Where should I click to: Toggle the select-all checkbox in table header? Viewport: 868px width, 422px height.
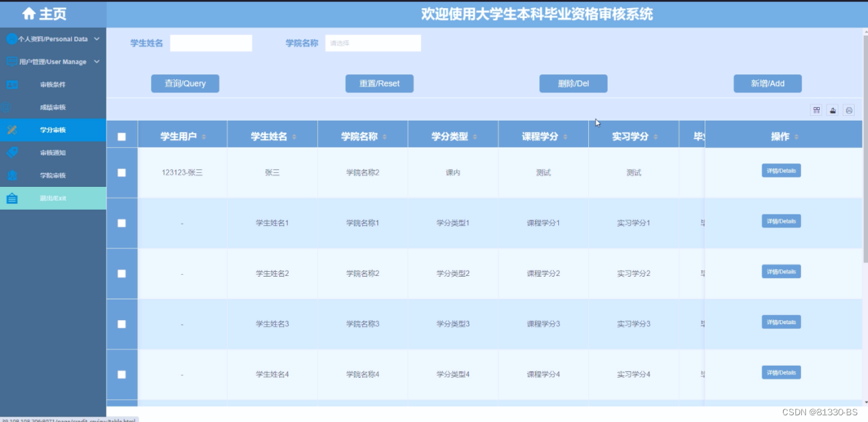point(122,137)
